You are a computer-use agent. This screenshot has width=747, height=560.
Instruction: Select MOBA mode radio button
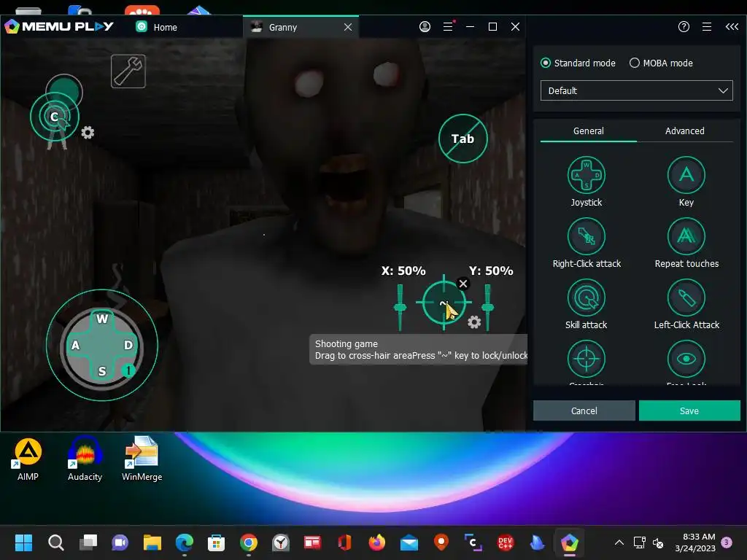(634, 63)
